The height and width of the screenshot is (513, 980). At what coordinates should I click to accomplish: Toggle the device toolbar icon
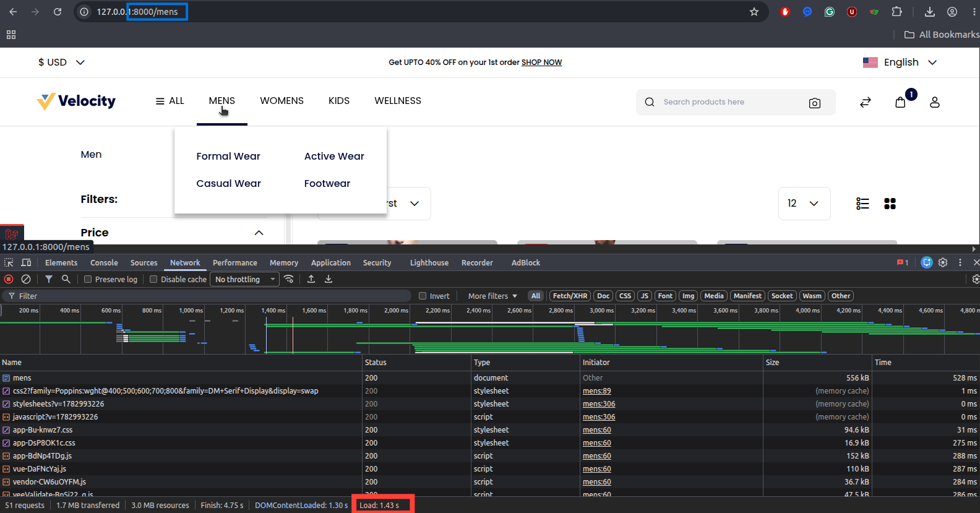tap(26, 262)
